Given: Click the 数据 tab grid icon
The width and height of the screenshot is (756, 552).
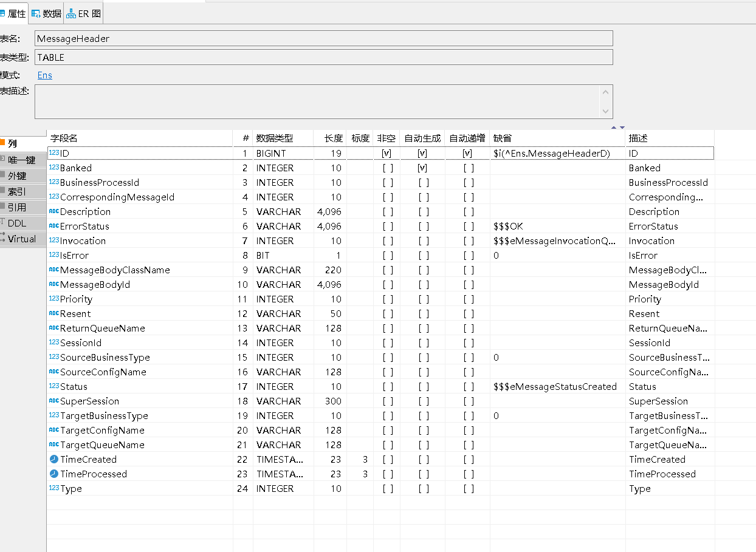Looking at the screenshot, I should [x=36, y=13].
